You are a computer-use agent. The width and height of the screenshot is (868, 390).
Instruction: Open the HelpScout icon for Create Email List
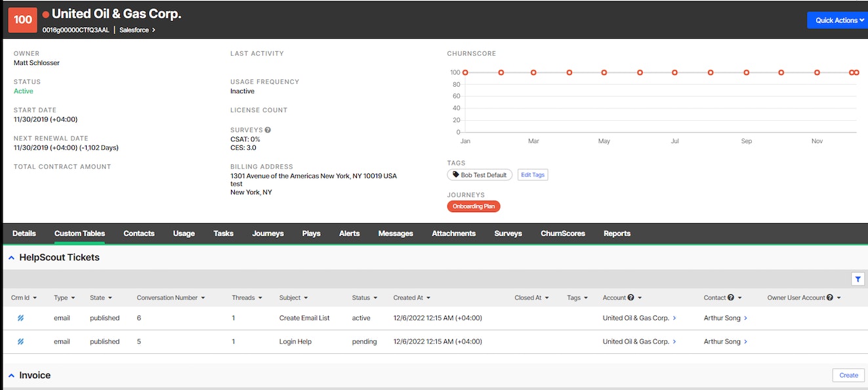point(20,318)
